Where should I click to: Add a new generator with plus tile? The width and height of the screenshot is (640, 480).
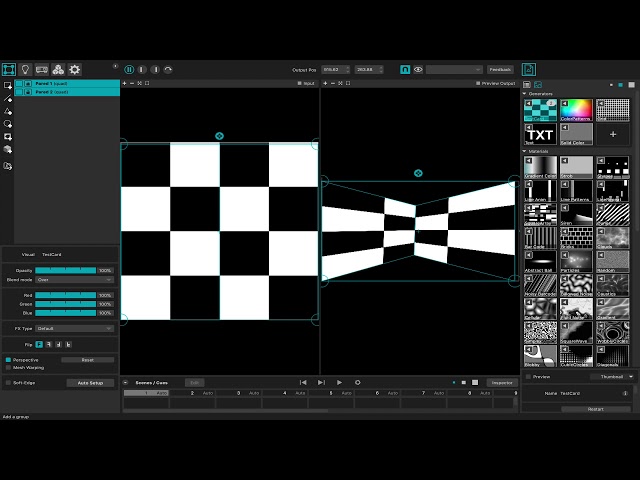[613, 134]
